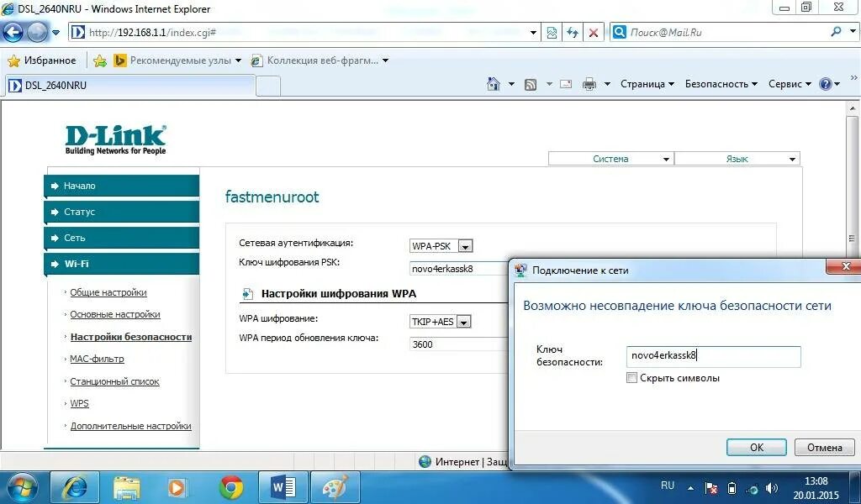This screenshot has width=861, height=504.
Task: Go forward with the browser Forward arrow
Action: (37, 33)
